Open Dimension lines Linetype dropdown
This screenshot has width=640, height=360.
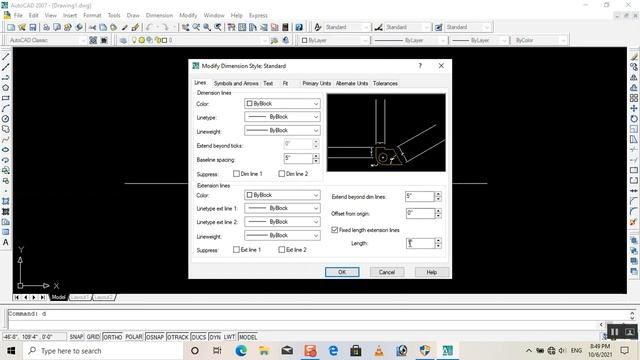[x=282, y=117]
